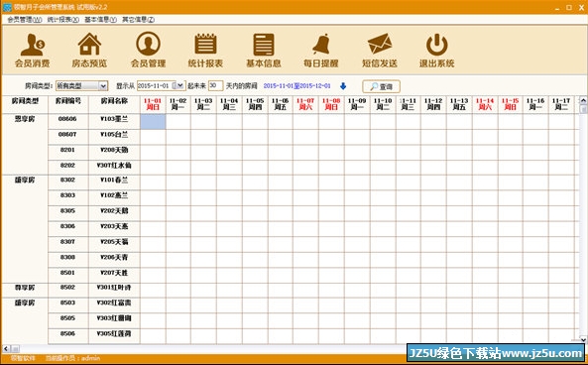
Task: Click the horizontal scrollbar left arrow
Action: [6, 349]
